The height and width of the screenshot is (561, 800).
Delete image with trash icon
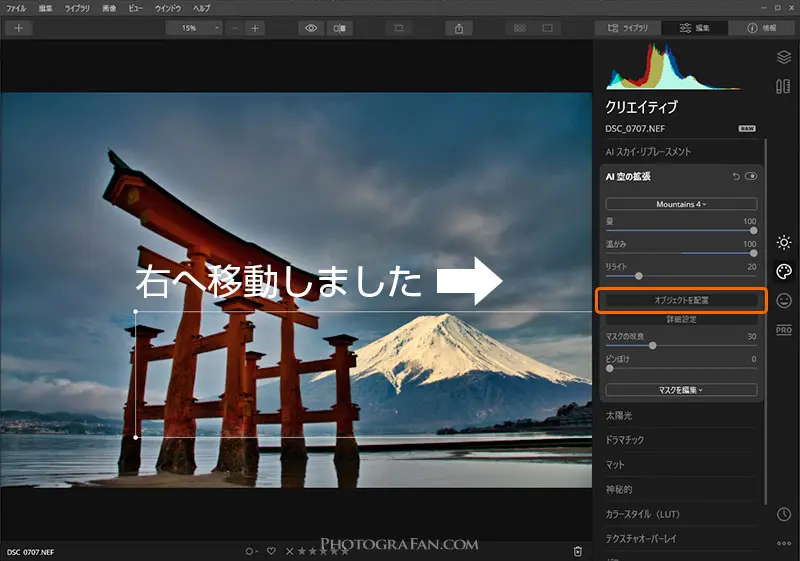[578, 551]
